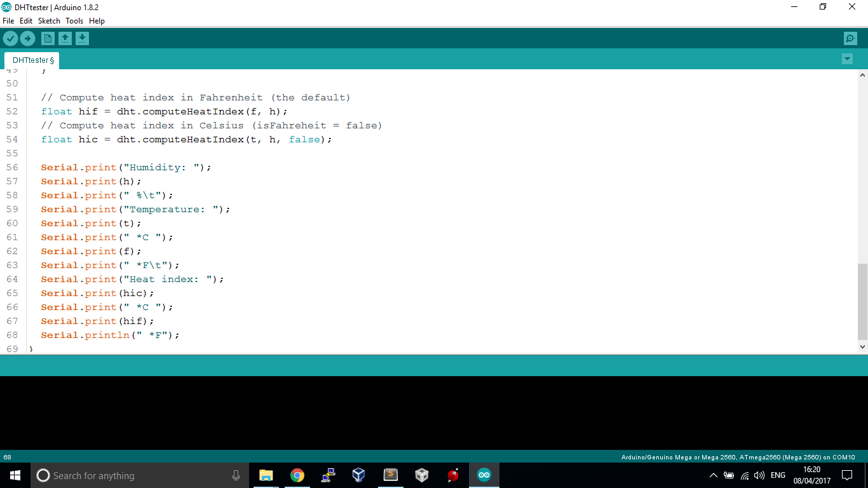Expand the tab options dropdown arrow

click(x=847, y=59)
